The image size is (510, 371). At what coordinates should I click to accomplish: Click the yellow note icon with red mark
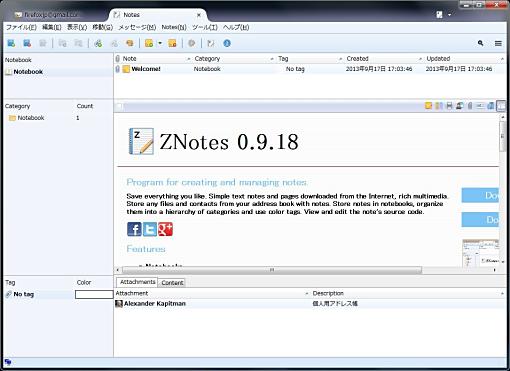172,43
